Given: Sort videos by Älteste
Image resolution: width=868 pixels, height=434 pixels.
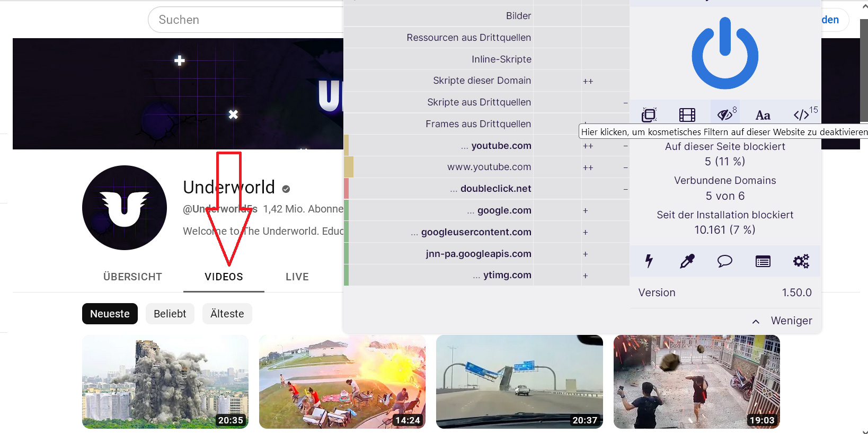Looking at the screenshot, I should [227, 314].
